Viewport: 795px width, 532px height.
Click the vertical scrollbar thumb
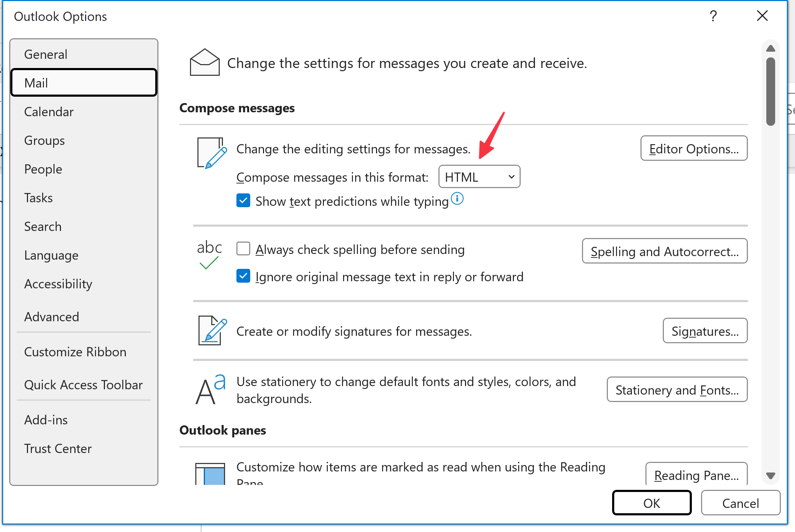[771, 91]
